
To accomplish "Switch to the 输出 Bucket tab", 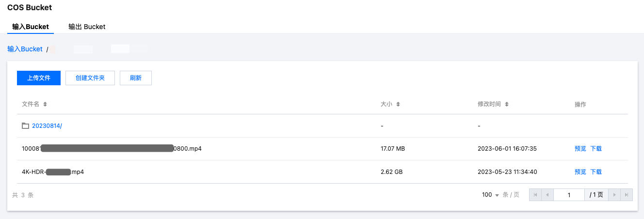I will [87, 27].
